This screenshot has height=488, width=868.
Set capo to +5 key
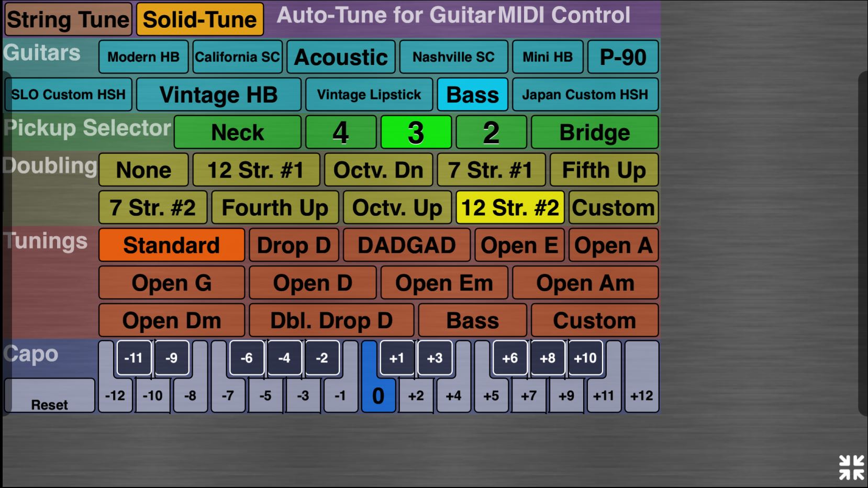coord(491,396)
